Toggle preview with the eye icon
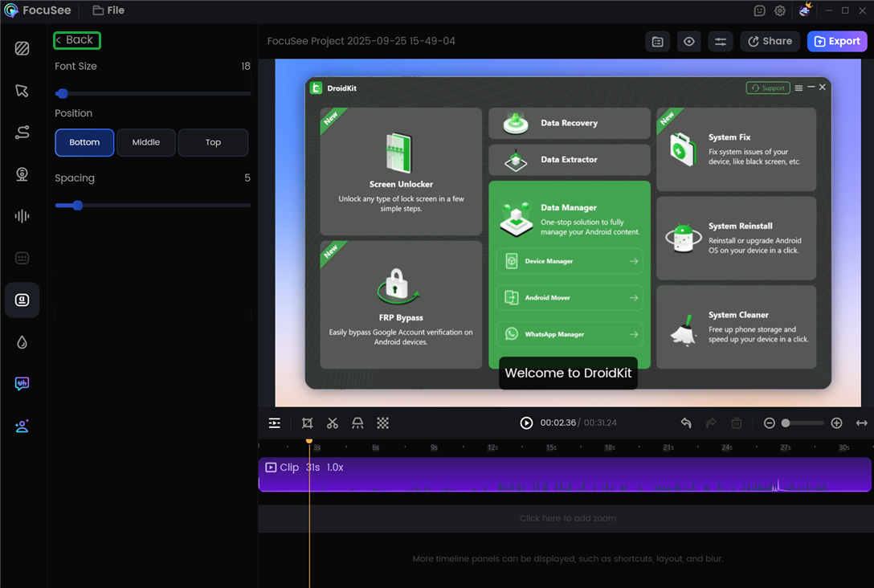Viewport: 874px width, 588px height. [x=688, y=41]
